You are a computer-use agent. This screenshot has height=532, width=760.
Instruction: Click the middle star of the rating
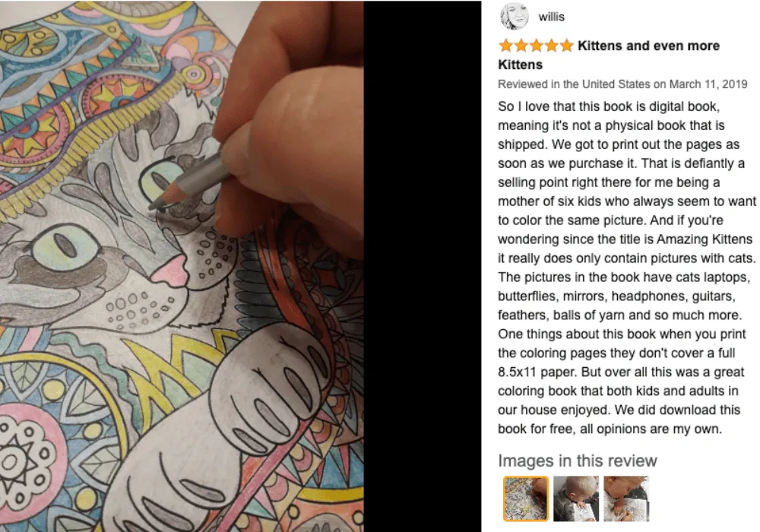coord(536,46)
